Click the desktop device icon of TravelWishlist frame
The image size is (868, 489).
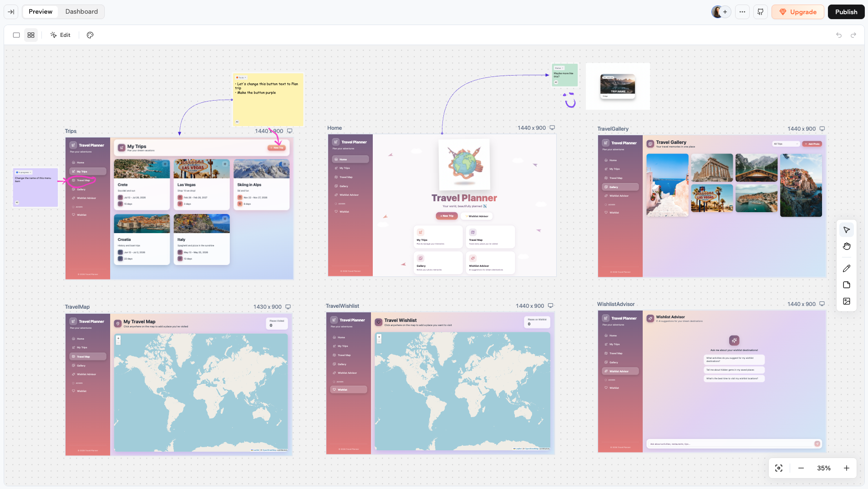tap(550, 306)
